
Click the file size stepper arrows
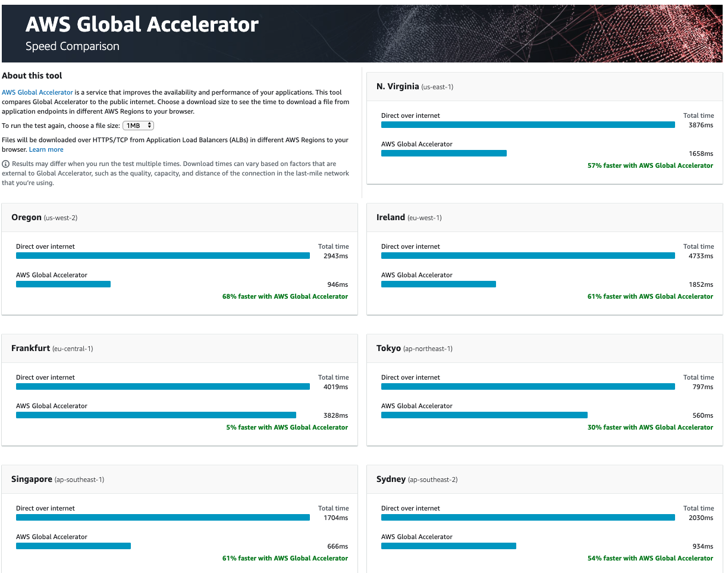[150, 125]
